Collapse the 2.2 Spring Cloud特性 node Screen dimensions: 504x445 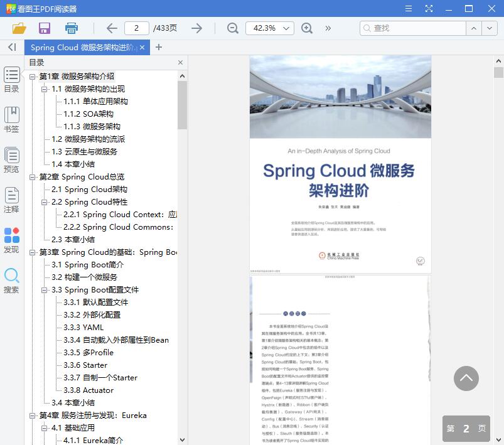point(45,202)
